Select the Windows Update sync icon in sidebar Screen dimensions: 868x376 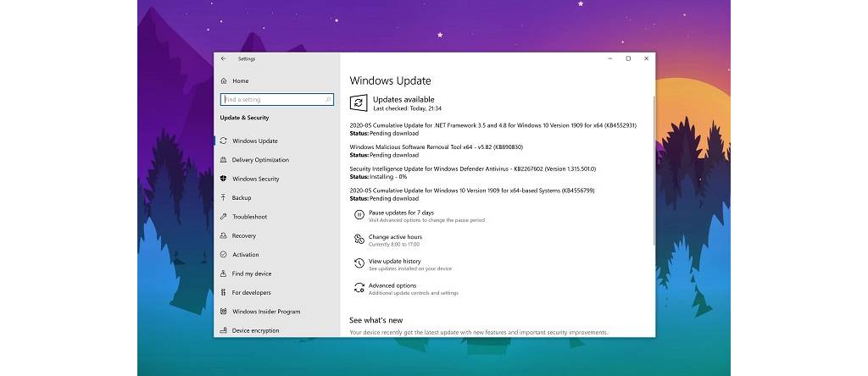click(x=223, y=141)
